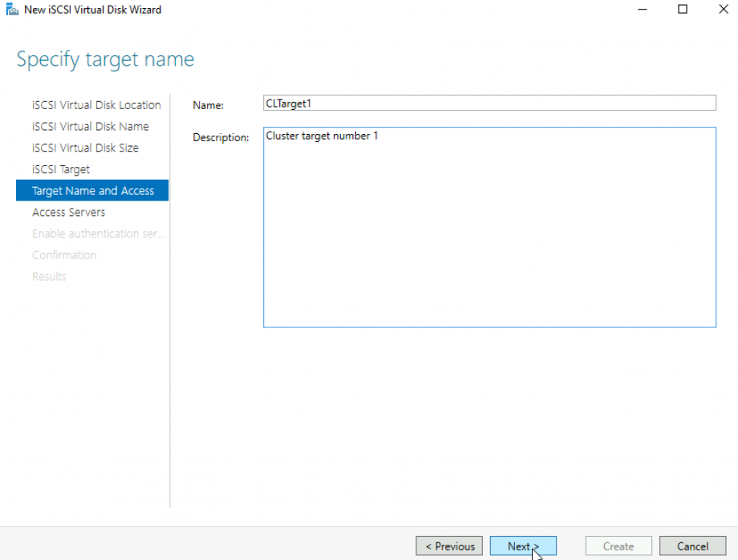
Task: Click the Specify target name heading
Action: coord(104,59)
